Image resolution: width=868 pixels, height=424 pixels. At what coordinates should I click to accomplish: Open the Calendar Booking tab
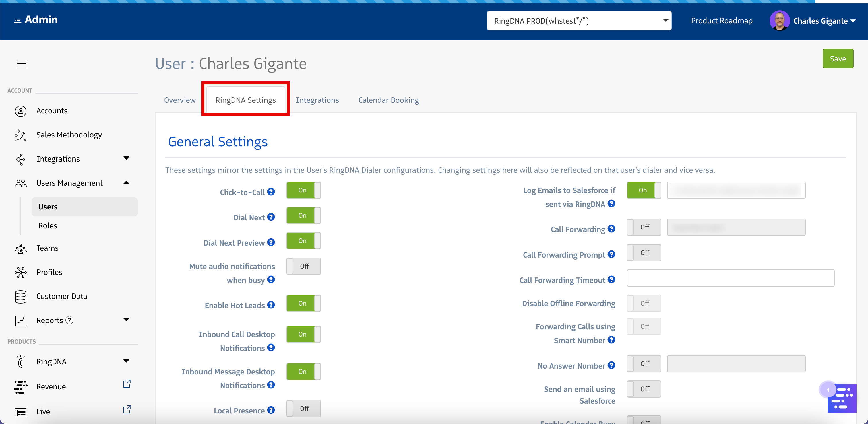pyautogui.click(x=388, y=100)
